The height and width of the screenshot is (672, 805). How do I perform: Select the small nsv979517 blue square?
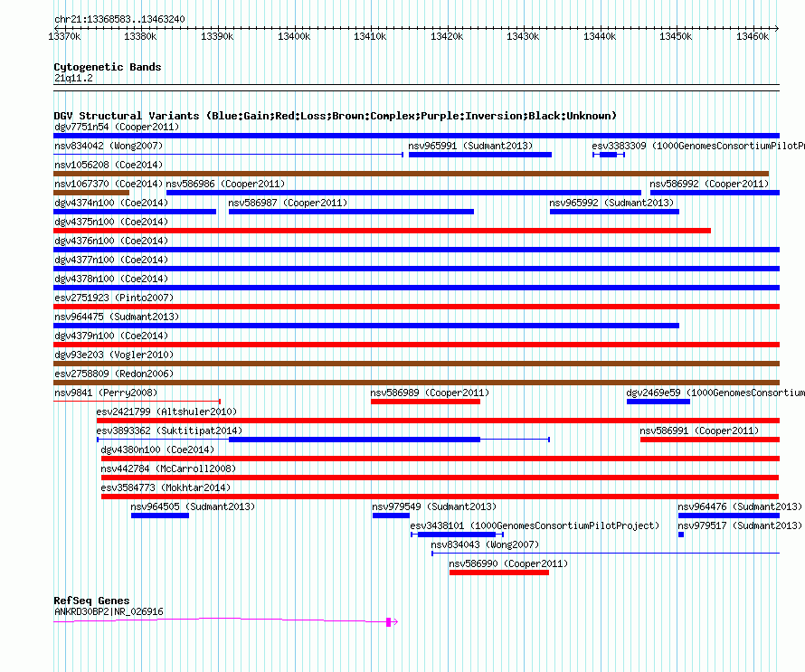tap(681, 535)
